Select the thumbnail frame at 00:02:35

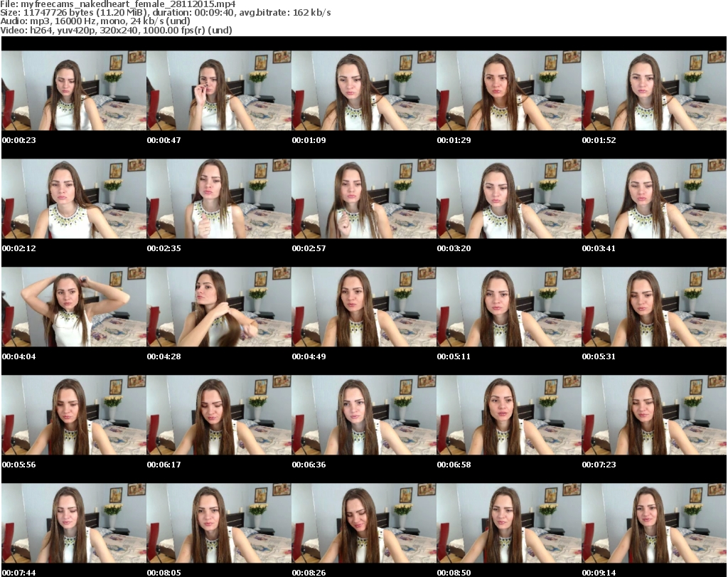[x=219, y=198]
